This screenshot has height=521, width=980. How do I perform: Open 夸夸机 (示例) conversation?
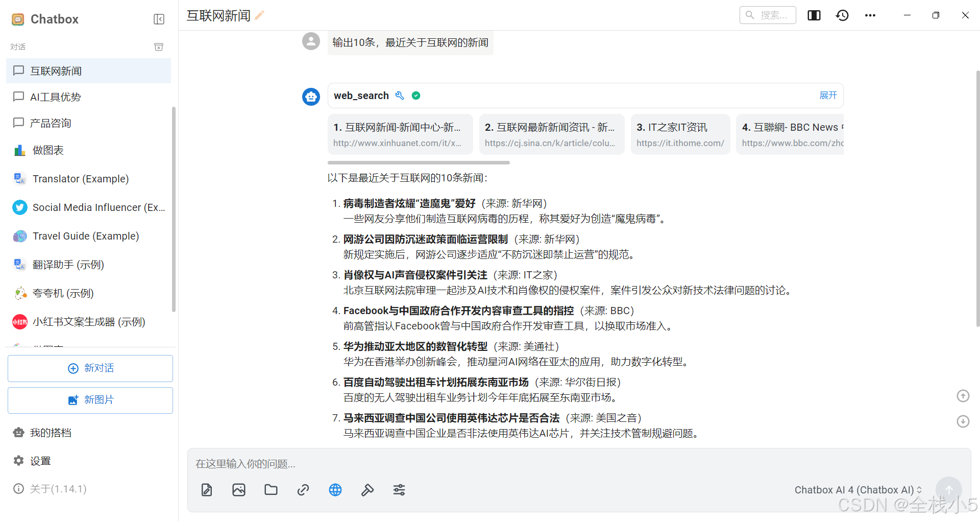(88, 293)
